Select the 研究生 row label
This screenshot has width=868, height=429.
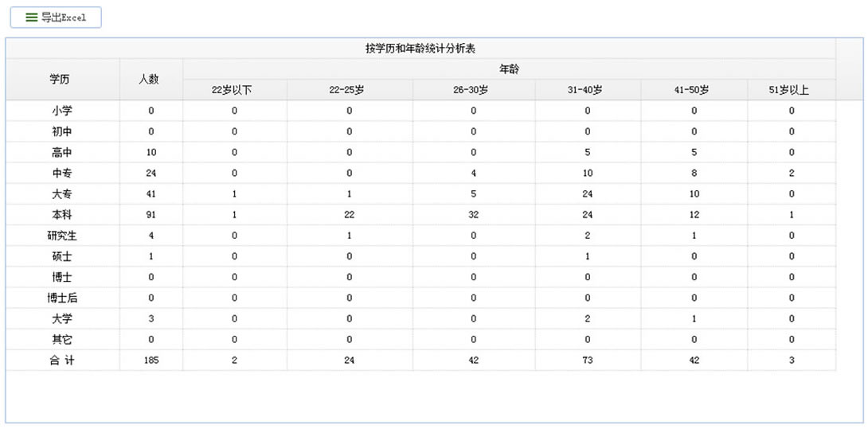[62, 236]
